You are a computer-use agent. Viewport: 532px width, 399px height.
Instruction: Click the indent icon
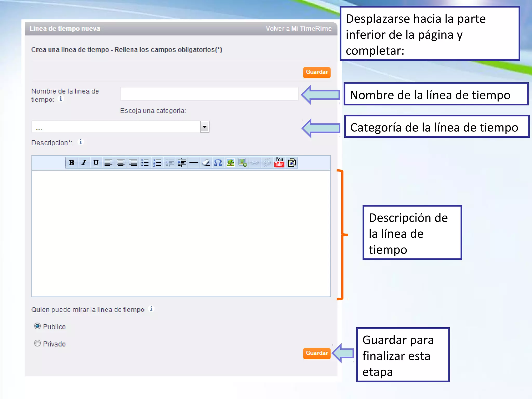click(182, 163)
